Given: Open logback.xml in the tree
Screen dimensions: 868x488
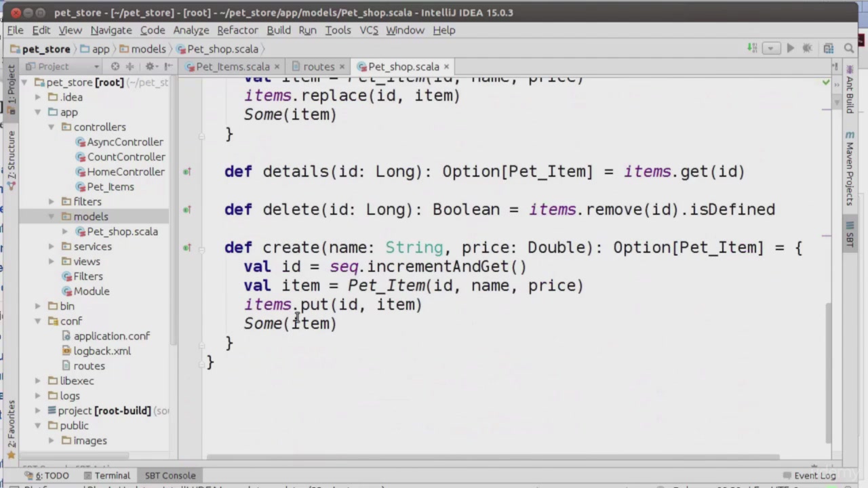Looking at the screenshot, I should point(96,350).
